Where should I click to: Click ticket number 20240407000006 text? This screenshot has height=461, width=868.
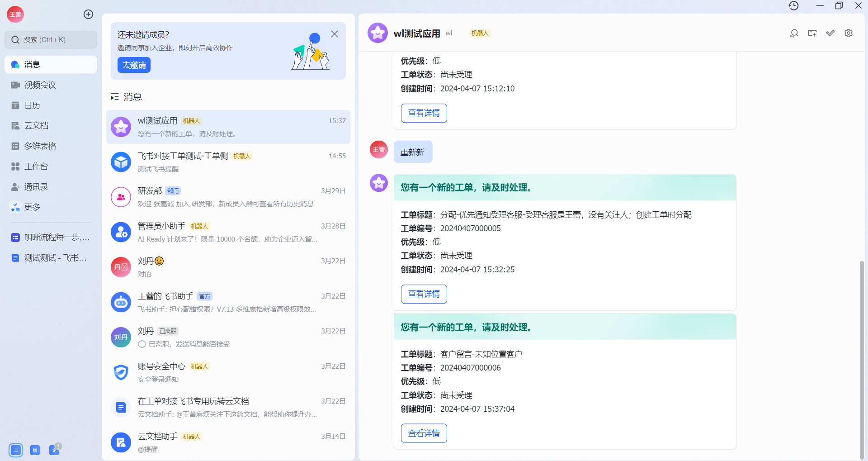471,368
